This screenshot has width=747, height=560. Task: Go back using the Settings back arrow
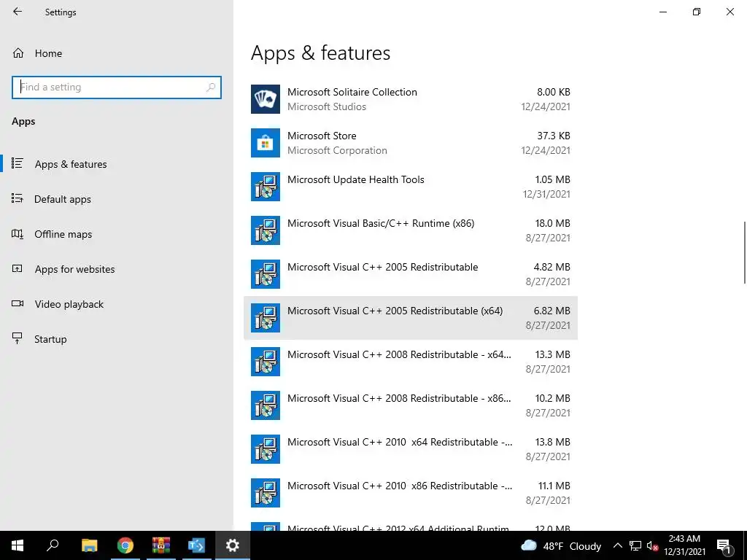[x=18, y=12]
